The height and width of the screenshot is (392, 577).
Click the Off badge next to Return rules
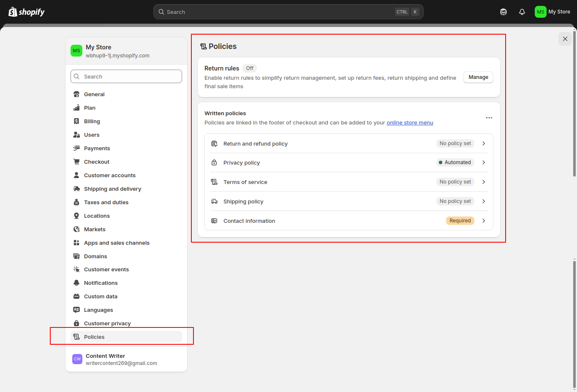pyautogui.click(x=249, y=68)
